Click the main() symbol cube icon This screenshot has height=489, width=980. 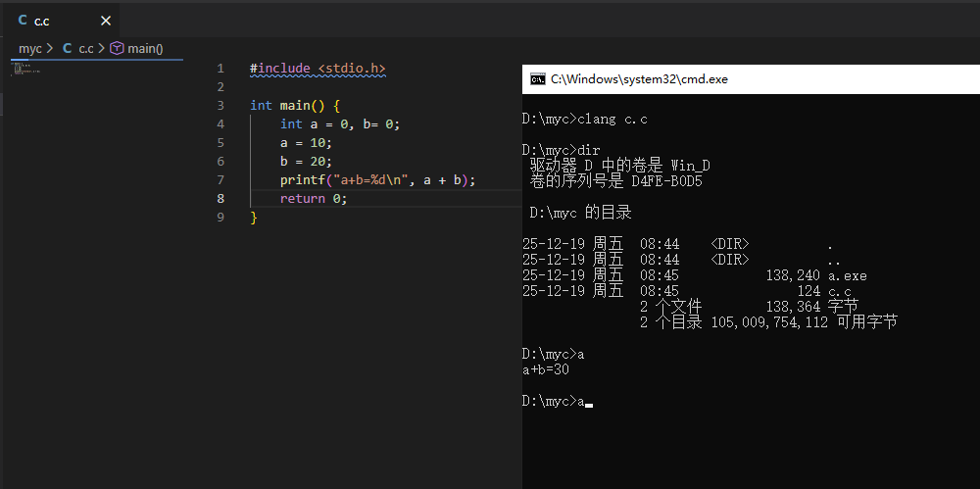[x=117, y=48]
